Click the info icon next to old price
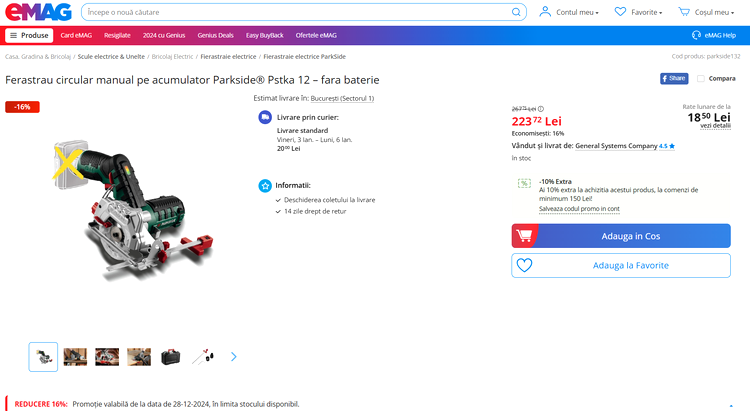This screenshot has height=411, width=750. click(540, 109)
